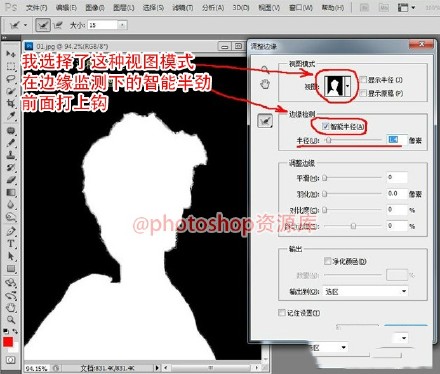Check the 净化颜色 (Decontaminate Colors) box
The height and width of the screenshot is (374, 440).
click(x=328, y=261)
